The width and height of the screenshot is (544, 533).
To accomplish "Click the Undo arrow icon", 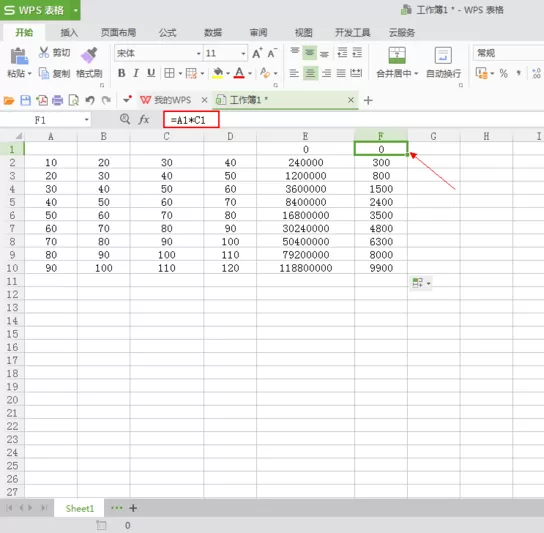I will [90, 101].
